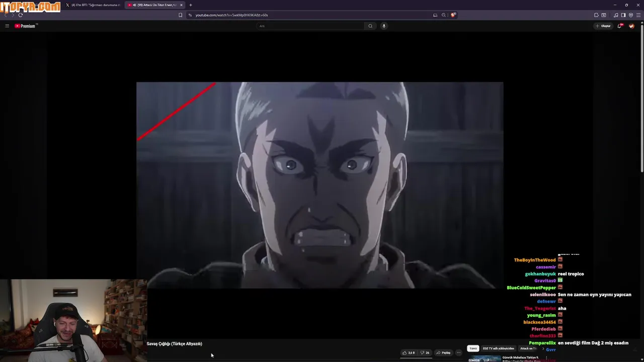Viewport: 644px width, 362px height.
Task: Open the zoom magnifier in address bar
Action: pyautogui.click(x=444, y=15)
